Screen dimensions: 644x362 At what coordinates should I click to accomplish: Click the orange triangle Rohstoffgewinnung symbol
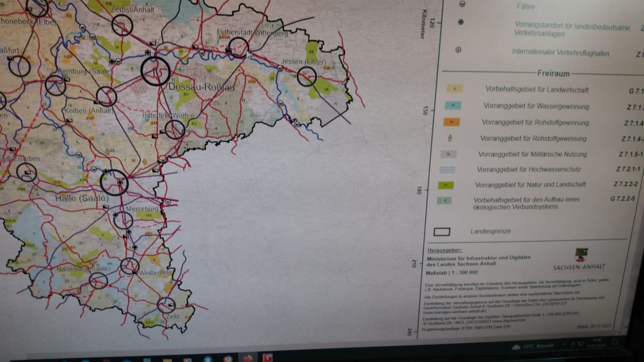point(450,138)
